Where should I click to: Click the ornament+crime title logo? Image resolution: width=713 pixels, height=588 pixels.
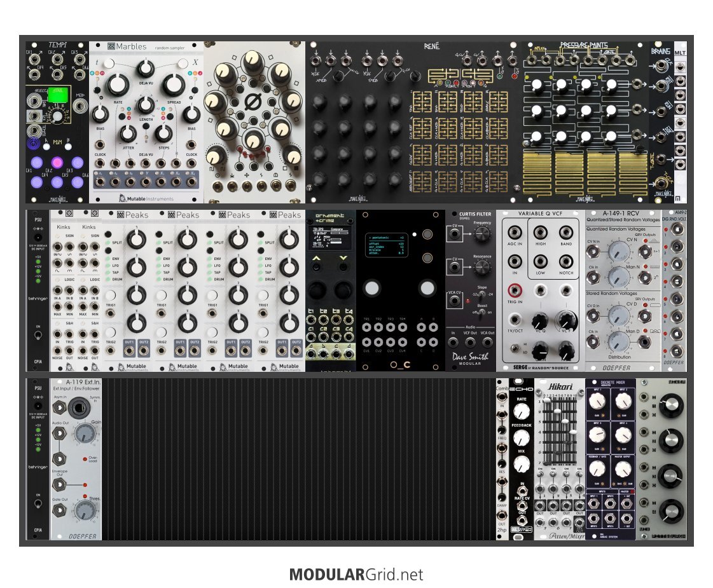(330, 218)
